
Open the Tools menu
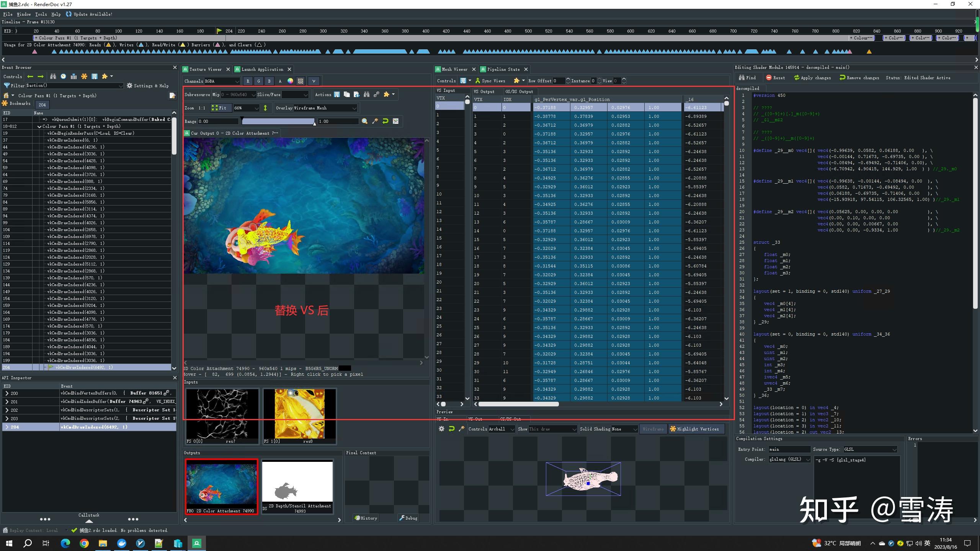point(41,14)
